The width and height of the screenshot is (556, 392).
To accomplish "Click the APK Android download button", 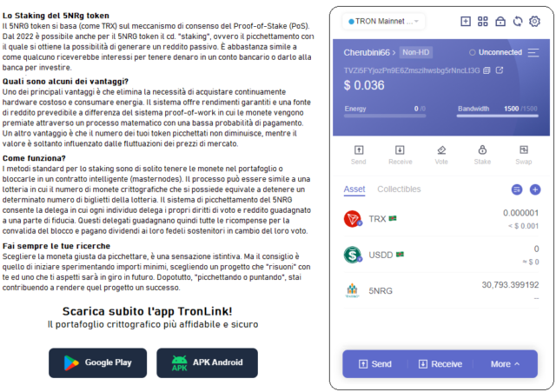I will 207,362.
